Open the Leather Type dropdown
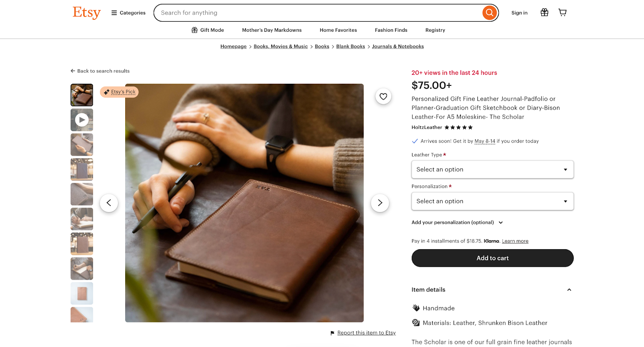Screen dimensions: 644x347 coord(492,169)
